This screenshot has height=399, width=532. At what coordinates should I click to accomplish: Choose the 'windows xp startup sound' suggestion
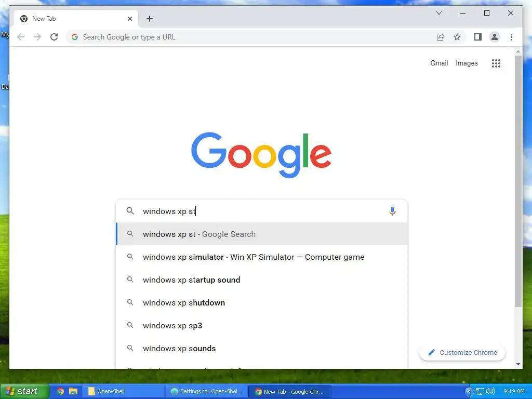point(262,280)
